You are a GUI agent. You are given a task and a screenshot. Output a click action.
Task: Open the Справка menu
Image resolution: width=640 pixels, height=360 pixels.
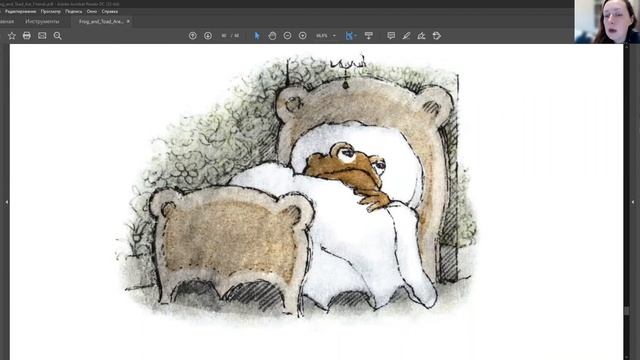[x=110, y=11]
